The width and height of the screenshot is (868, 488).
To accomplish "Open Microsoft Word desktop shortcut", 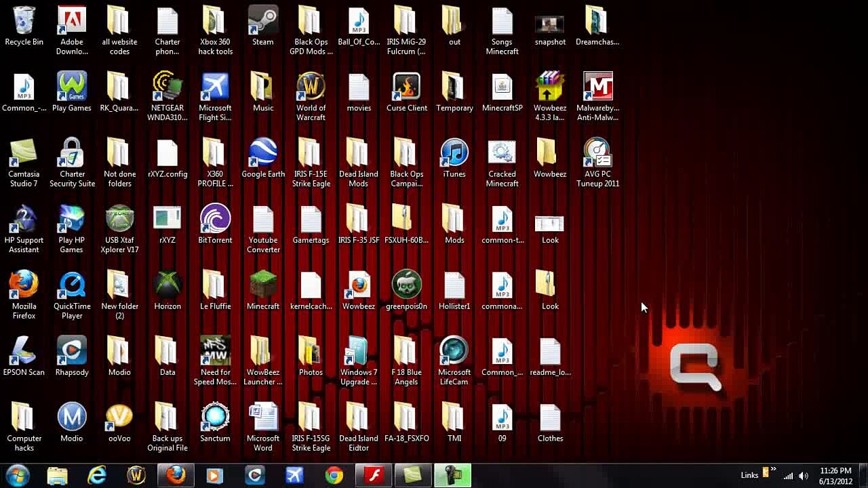I will (263, 427).
